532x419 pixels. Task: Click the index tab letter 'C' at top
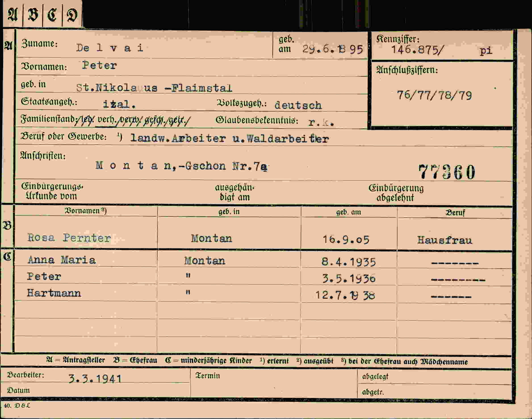click(52, 15)
